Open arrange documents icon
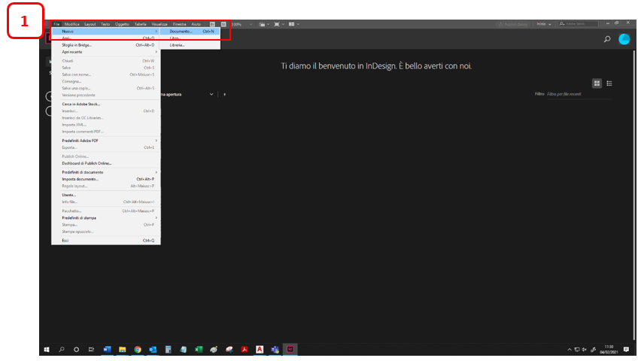The width and height of the screenshot is (644, 361). click(293, 24)
